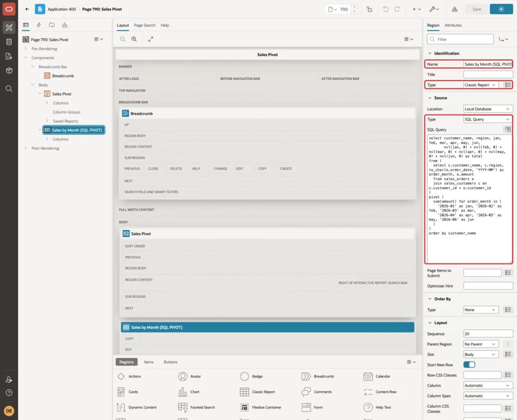
Task: Open the SQL Query code editor icon
Action: pyautogui.click(x=508, y=129)
